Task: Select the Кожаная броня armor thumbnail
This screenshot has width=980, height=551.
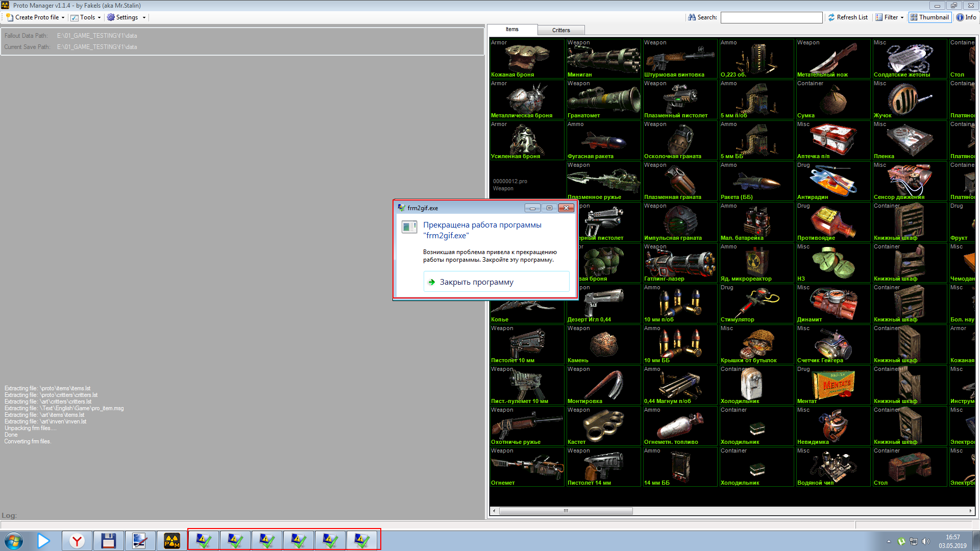Action: [527, 58]
